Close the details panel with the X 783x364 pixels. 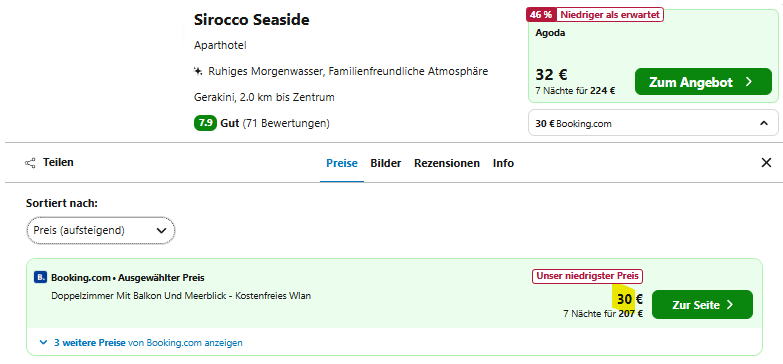(x=766, y=163)
